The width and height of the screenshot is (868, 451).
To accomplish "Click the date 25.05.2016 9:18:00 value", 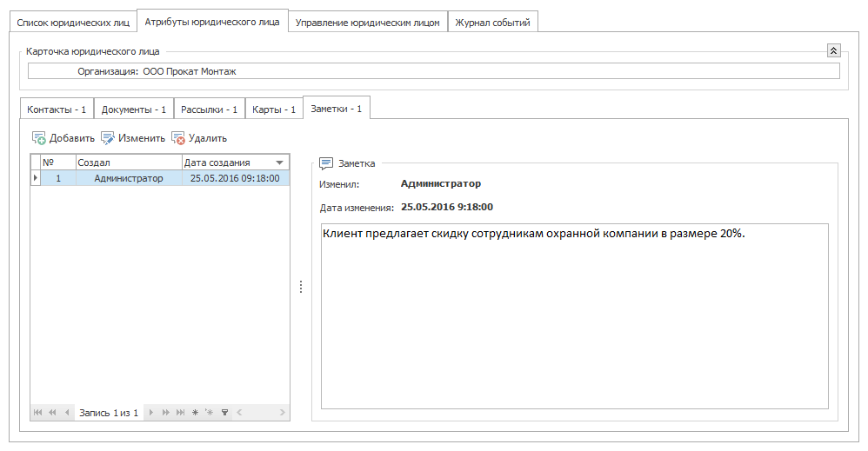I will tap(447, 207).
